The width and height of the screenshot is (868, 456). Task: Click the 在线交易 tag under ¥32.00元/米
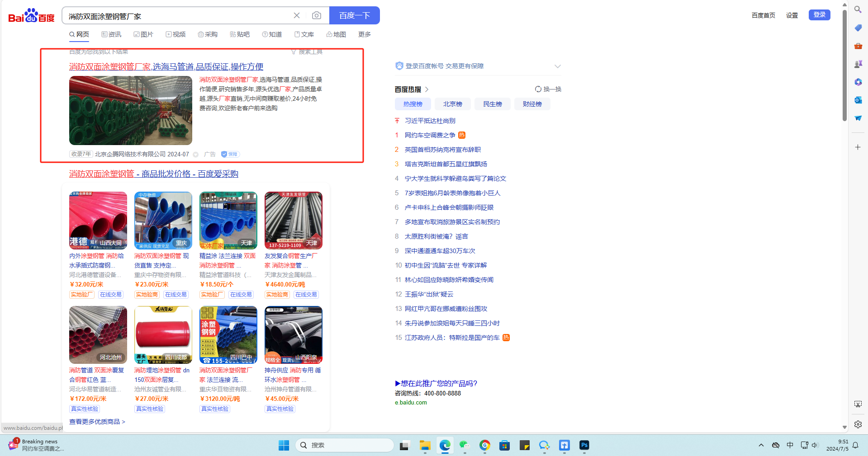[x=111, y=295]
